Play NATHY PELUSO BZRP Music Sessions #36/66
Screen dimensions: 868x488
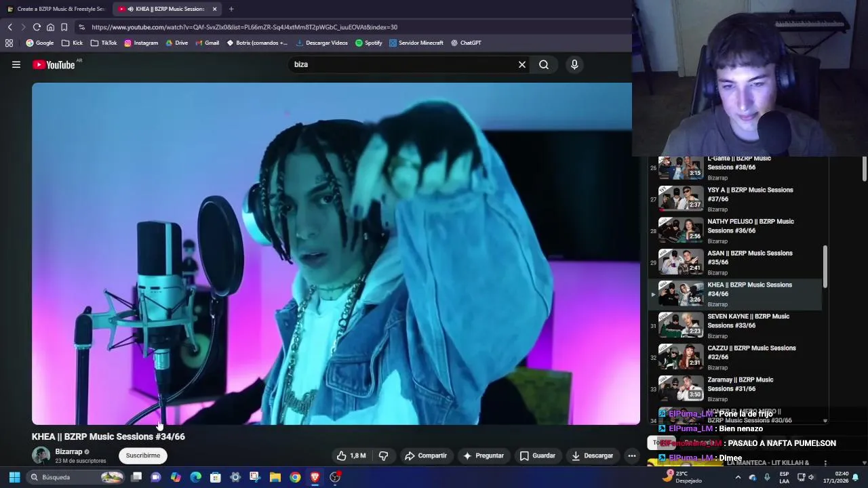pos(736,230)
